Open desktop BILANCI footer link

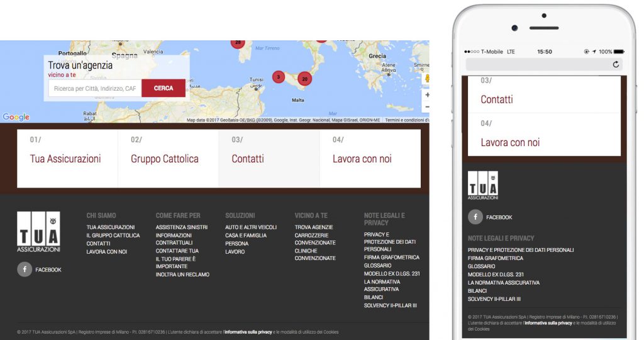(374, 297)
